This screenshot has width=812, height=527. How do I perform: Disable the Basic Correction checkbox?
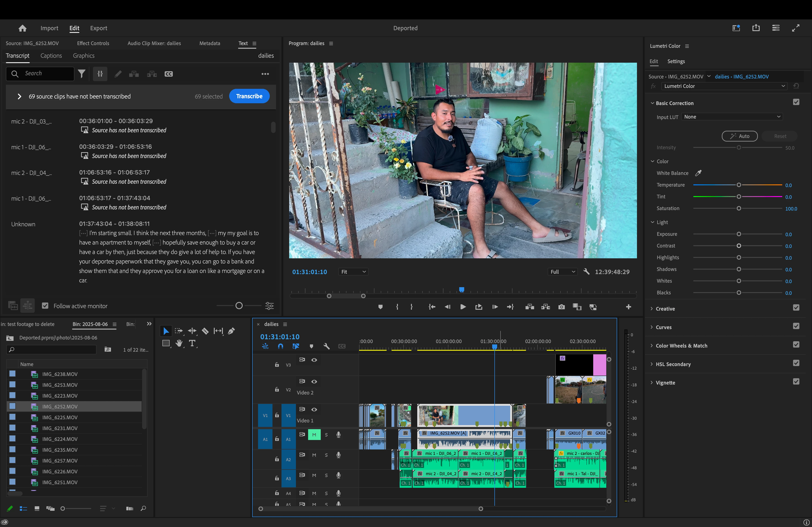point(796,102)
